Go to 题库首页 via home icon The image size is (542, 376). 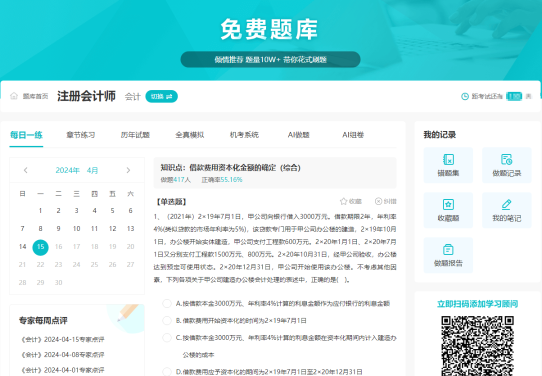[14, 96]
